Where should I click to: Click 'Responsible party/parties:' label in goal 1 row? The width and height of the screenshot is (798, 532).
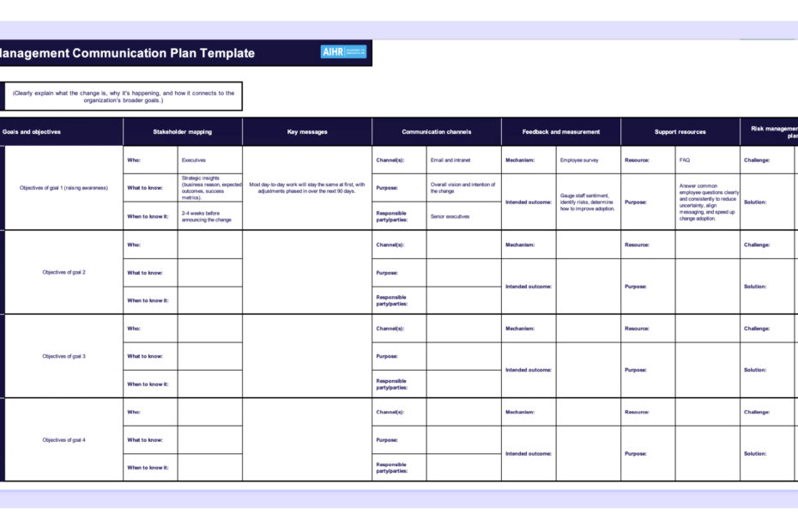(x=391, y=216)
